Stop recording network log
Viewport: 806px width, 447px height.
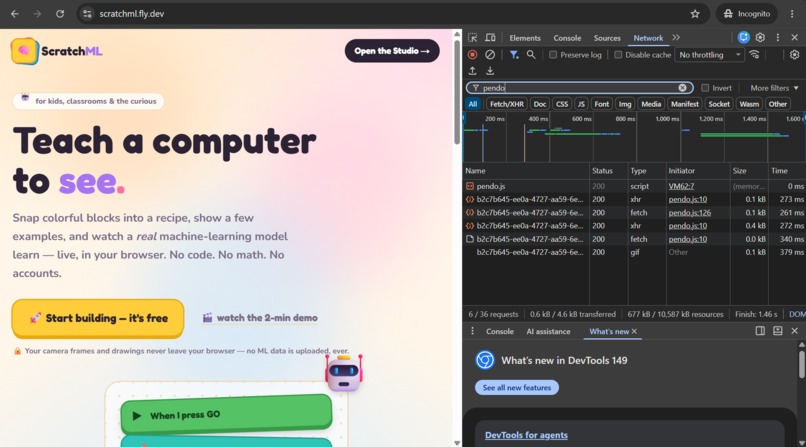[472, 54]
